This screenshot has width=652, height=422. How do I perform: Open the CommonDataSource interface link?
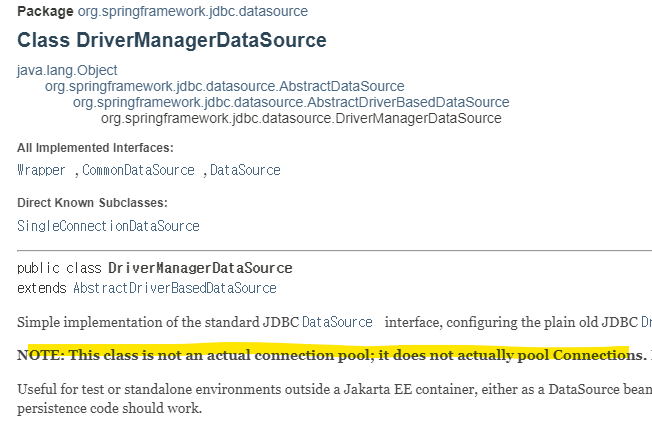[x=138, y=170]
